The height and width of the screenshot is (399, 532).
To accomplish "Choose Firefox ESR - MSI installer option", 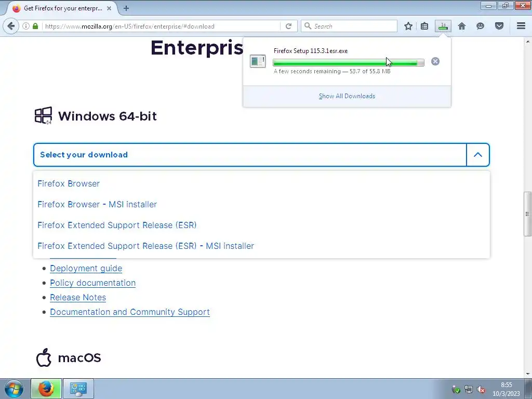I will (145, 246).
